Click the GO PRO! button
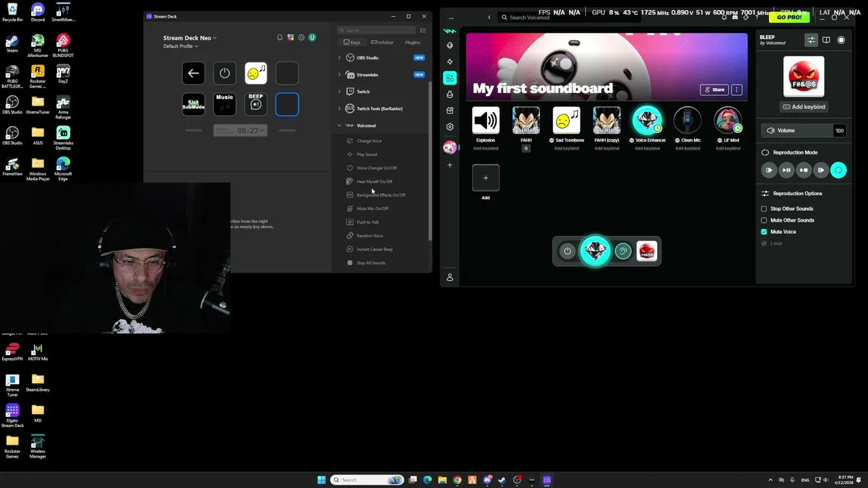Image resolution: width=868 pixels, height=488 pixels. [x=789, y=17]
